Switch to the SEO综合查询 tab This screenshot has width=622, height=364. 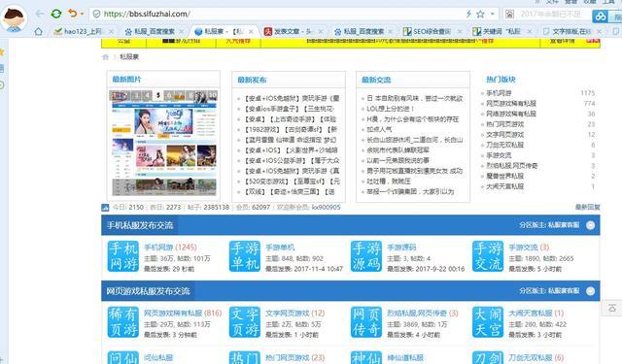tap(432, 31)
